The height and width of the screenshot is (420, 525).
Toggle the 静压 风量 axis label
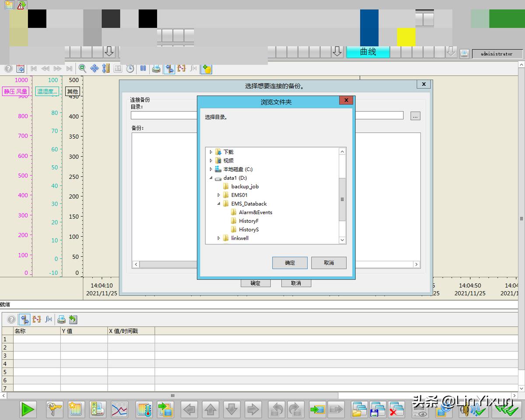point(15,91)
